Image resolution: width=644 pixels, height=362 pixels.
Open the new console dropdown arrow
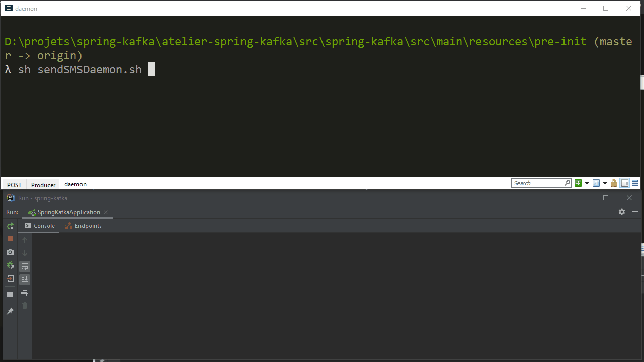pos(587,183)
